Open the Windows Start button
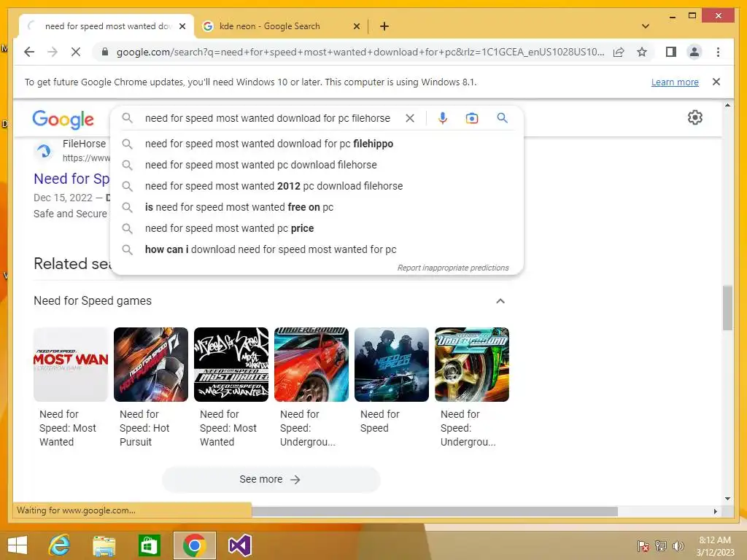Screen dimensions: 747x560 click(18, 545)
